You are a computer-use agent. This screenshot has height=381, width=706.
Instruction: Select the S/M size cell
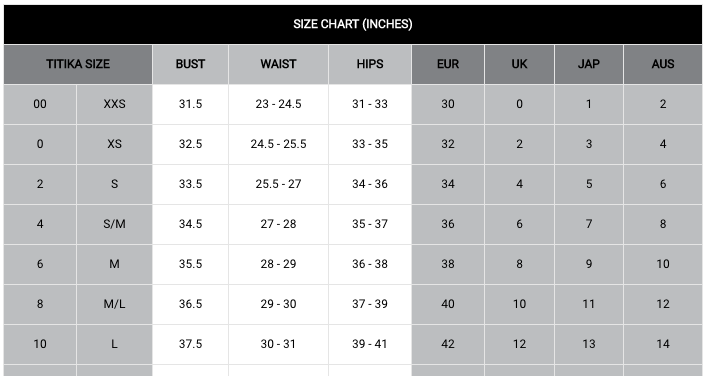coord(114,224)
